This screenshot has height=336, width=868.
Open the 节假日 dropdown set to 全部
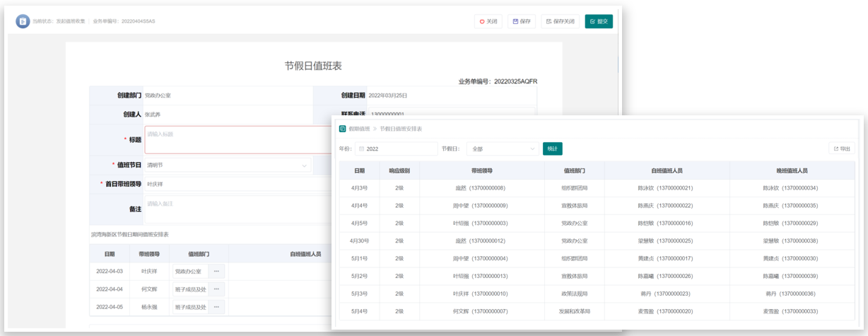click(x=503, y=149)
